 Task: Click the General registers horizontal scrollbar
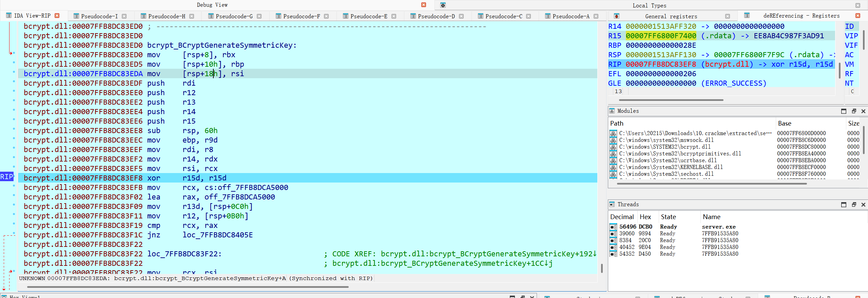pyautogui.click(x=671, y=100)
